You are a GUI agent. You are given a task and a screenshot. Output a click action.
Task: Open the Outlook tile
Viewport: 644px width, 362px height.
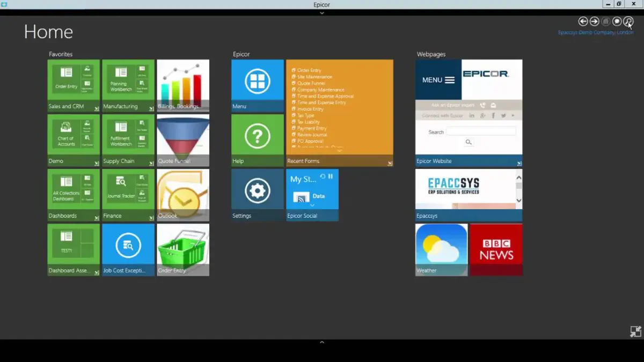click(183, 195)
